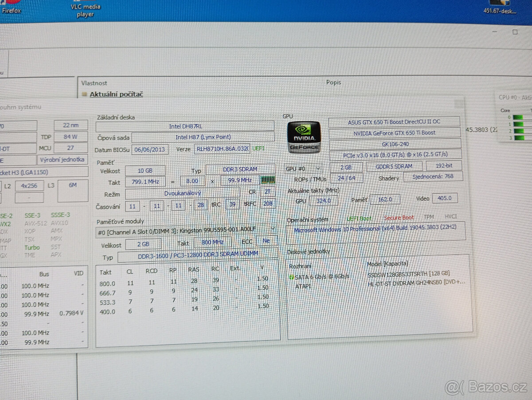Click the Intel DH87RL motherboard field
Screen dimensions: 532x400
[x=184, y=126]
